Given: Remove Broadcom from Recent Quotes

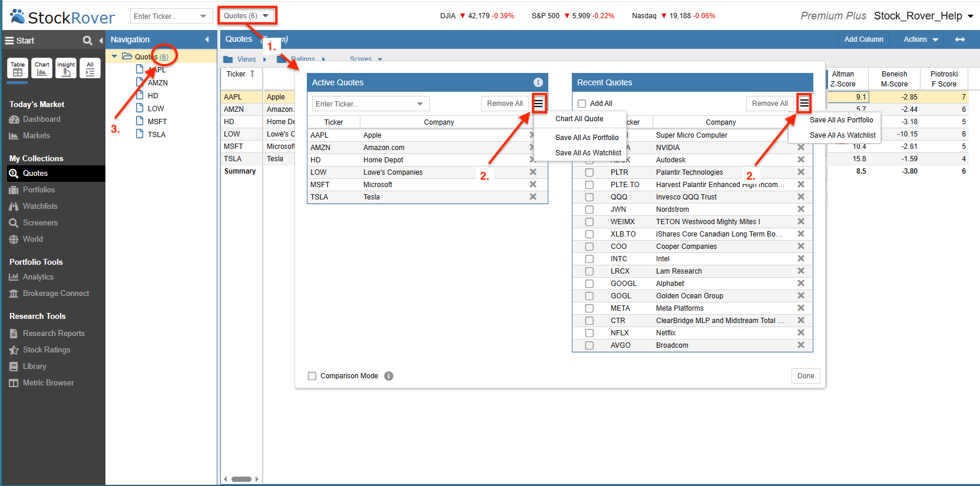Looking at the screenshot, I should click(x=801, y=345).
